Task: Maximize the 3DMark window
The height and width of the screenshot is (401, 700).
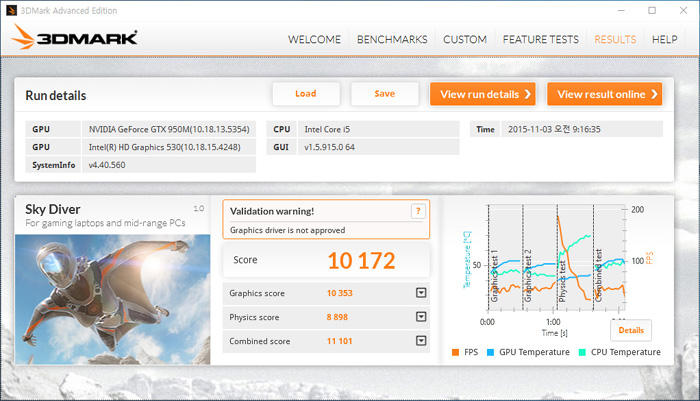Action: (652, 10)
